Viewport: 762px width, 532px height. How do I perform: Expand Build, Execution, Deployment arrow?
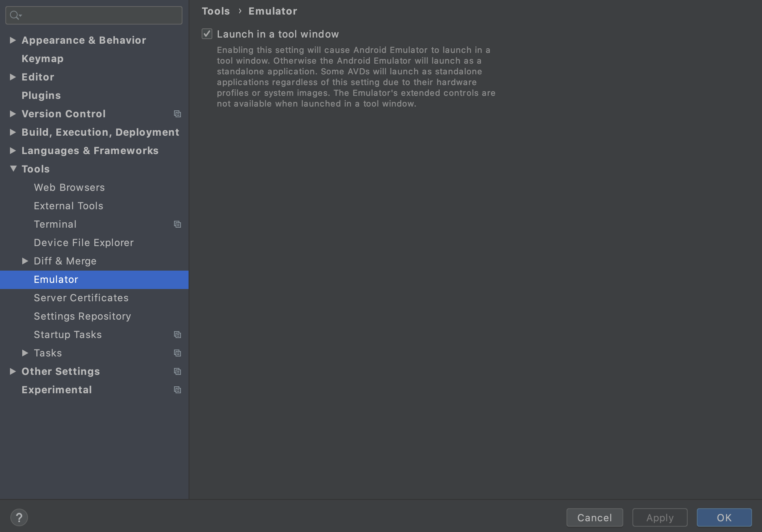point(13,132)
